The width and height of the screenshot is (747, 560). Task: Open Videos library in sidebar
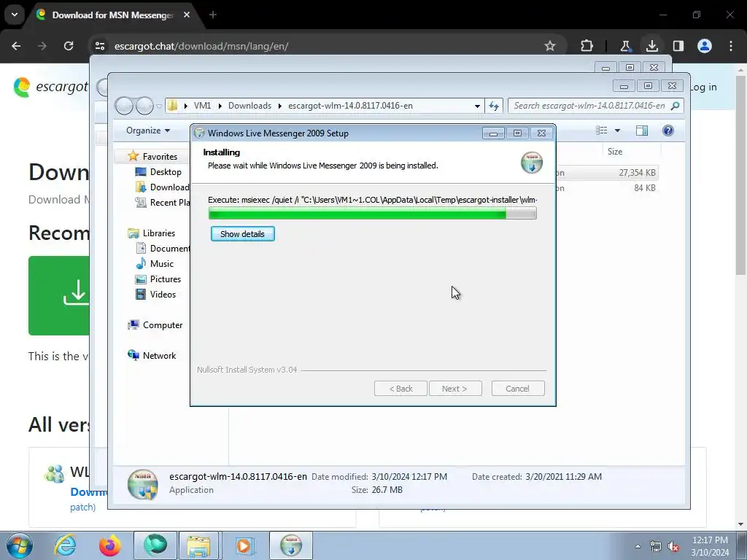(163, 295)
